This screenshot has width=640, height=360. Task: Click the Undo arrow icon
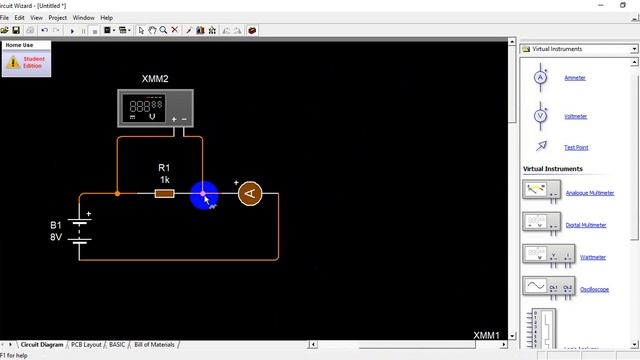pyautogui.click(x=44, y=30)
